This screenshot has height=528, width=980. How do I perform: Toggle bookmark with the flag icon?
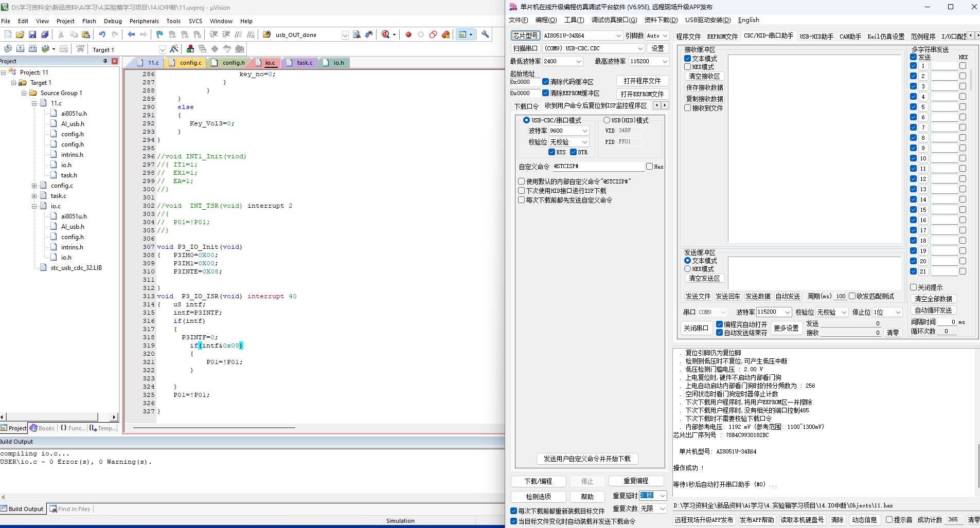159,34
